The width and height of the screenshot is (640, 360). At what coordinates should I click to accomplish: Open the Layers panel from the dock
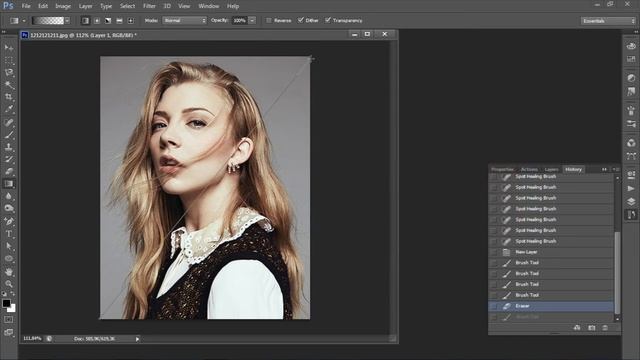(x=631, y=202)
